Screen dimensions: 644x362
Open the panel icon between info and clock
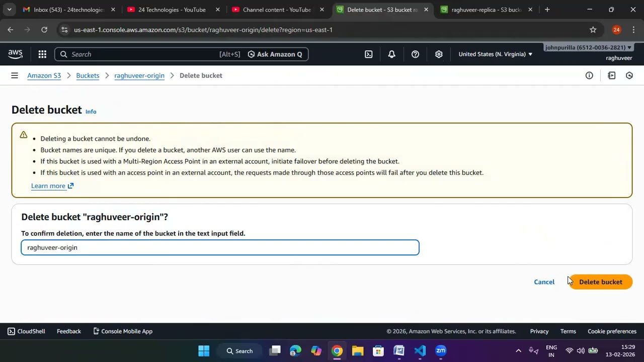pos(612,75)
